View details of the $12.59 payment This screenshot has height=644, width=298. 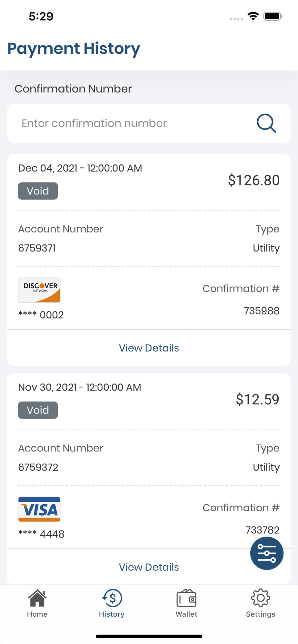(x=149, y=567)
